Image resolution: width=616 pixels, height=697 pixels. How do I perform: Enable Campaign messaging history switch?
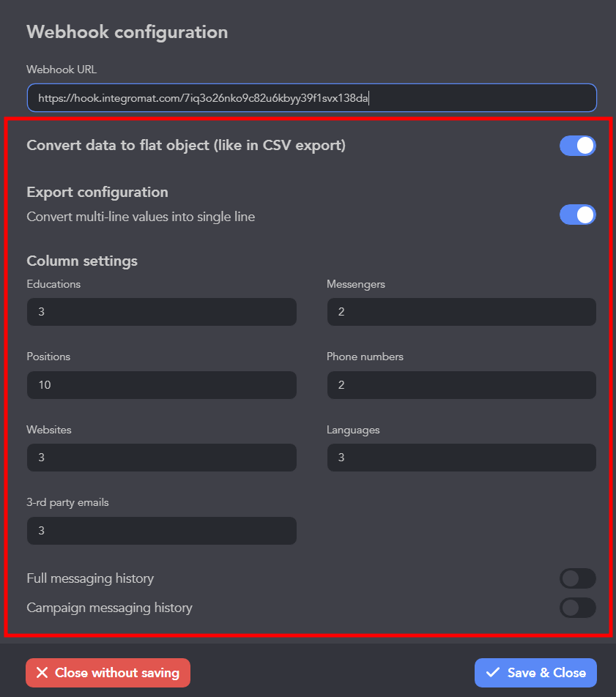(577, 608)
